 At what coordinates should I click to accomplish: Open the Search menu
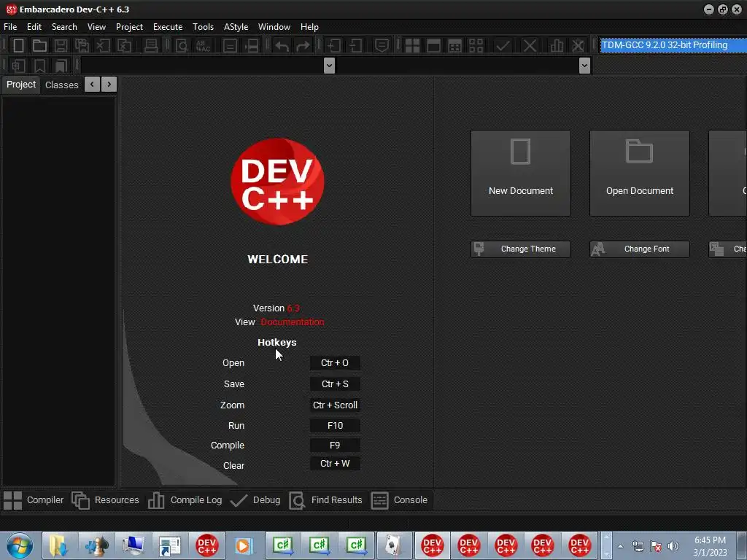coord(64,27)
